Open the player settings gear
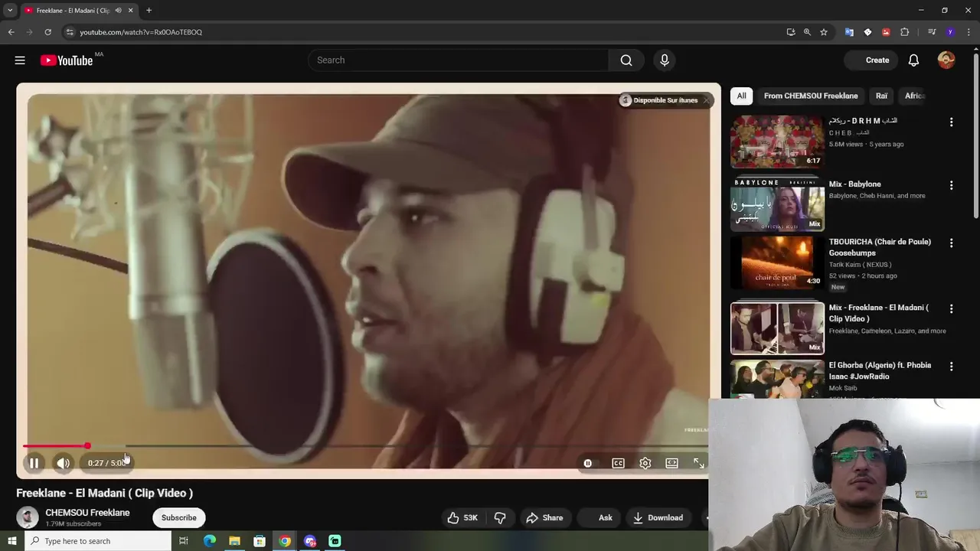The image size is (980, 551). [645, 463]
